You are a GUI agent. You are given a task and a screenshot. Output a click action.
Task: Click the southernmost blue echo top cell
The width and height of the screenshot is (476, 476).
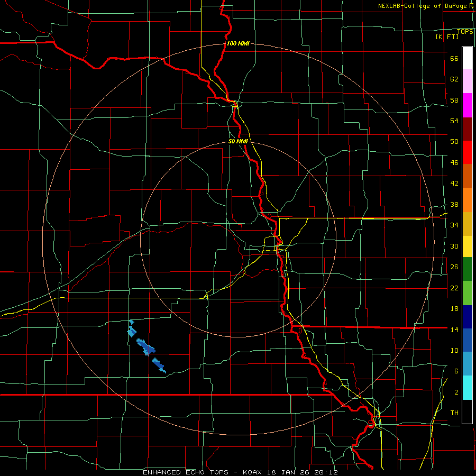[159, 365]
